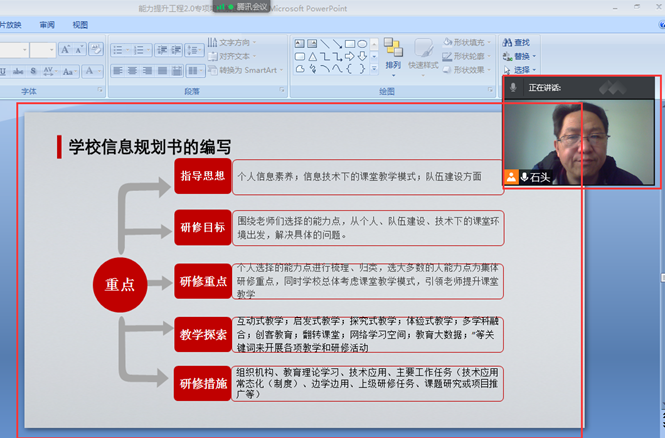Pick the right block arrow shape

pos(350,56)
